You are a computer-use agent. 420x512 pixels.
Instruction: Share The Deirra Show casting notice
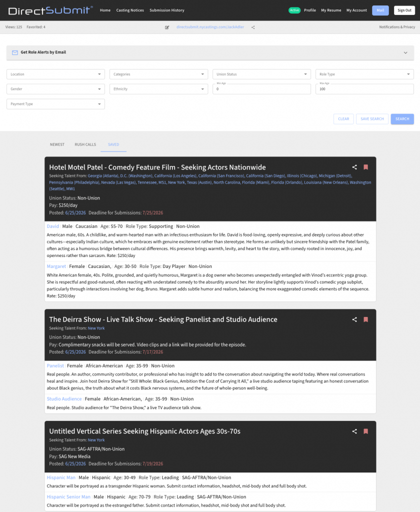point(354,319)
